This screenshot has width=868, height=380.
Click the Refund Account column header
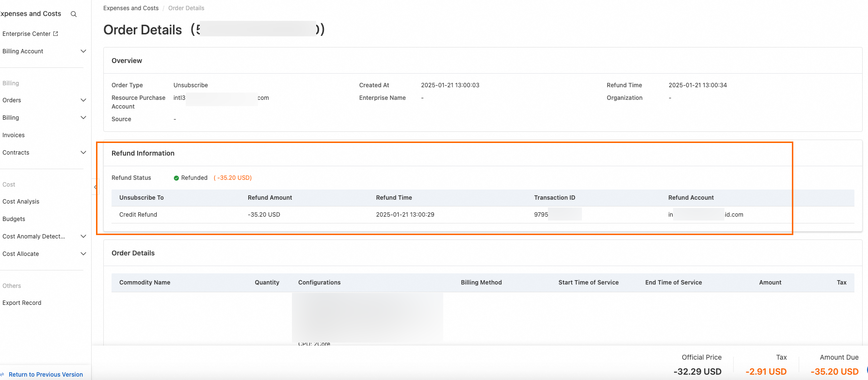pyautogui.click(x=691, y=198)
